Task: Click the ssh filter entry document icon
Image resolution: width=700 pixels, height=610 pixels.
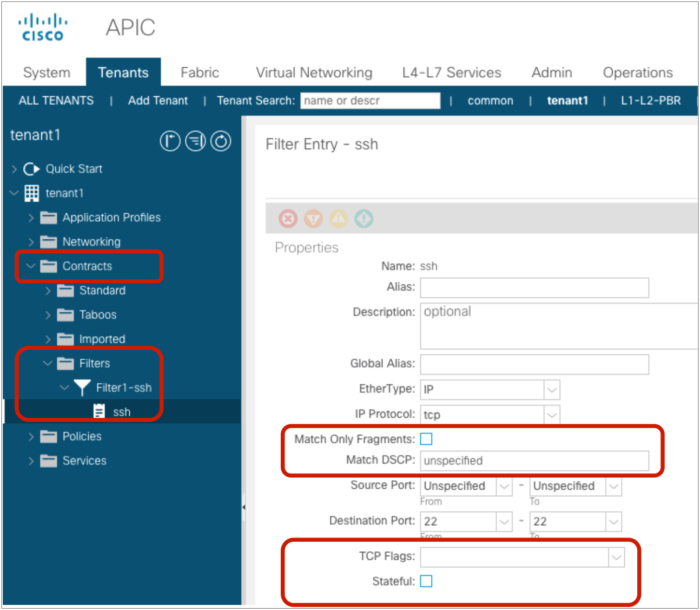Action: point(99,412)
